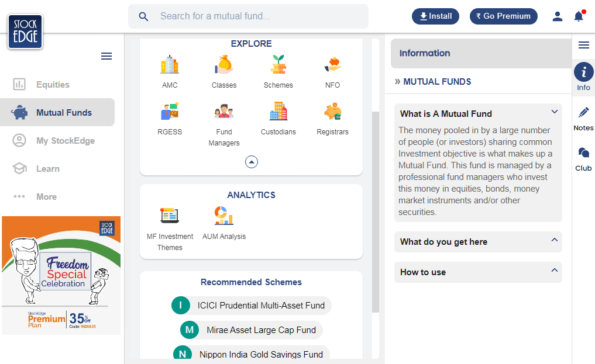The height and width of the screenshot is (364, 595).
Task: Toggle the left sidebar hamburger menu
Action: 106,56
